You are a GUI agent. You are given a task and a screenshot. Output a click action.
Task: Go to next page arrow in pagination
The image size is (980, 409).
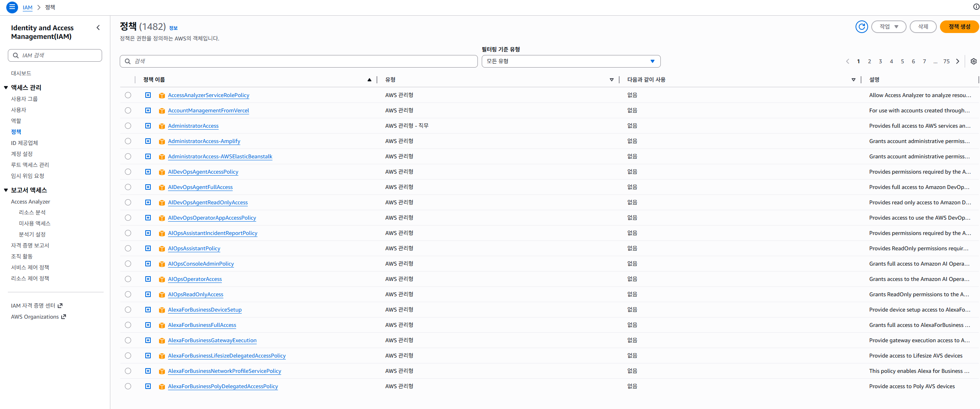click(x=958, y=61)
